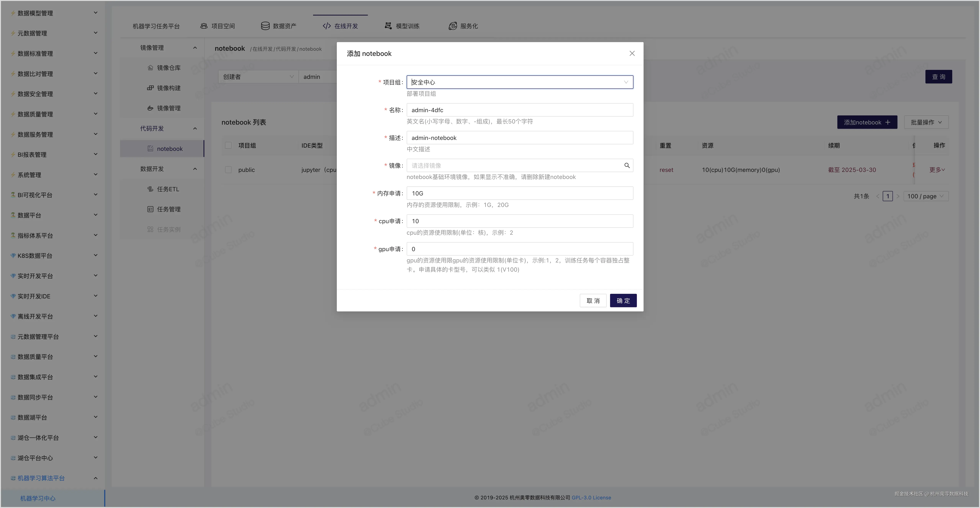Expand the 批量操作 dropdown

pos(926,122)
